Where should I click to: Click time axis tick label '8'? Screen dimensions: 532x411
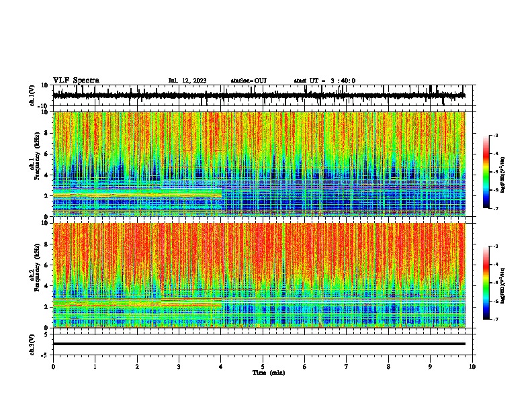388,367
